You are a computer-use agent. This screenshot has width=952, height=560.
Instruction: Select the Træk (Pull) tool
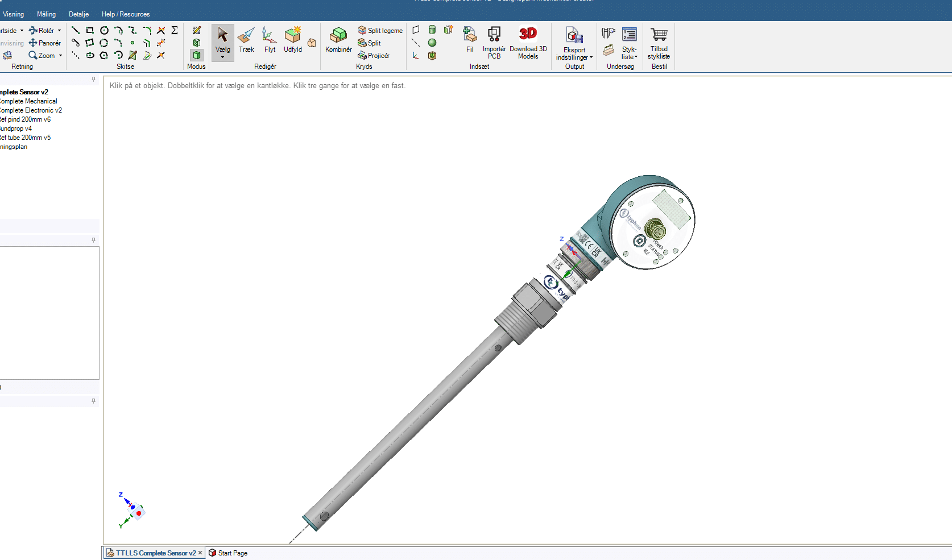pos(246,40)
